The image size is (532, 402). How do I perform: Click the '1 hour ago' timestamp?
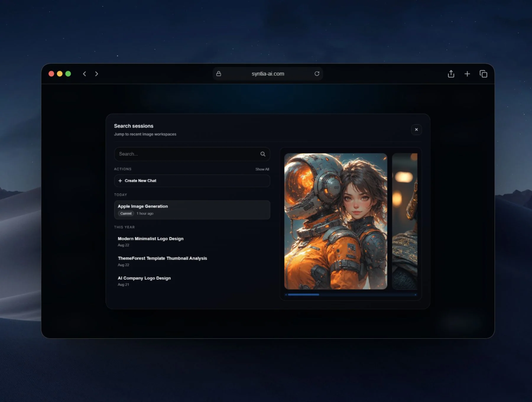145,213
